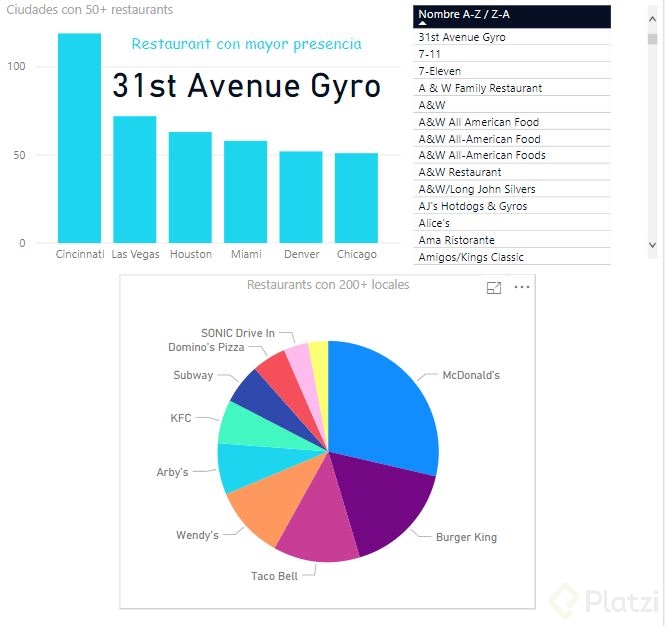
Task: Select Ama Ristorante row
Action: pyautogui.click(x=512, y=240)
